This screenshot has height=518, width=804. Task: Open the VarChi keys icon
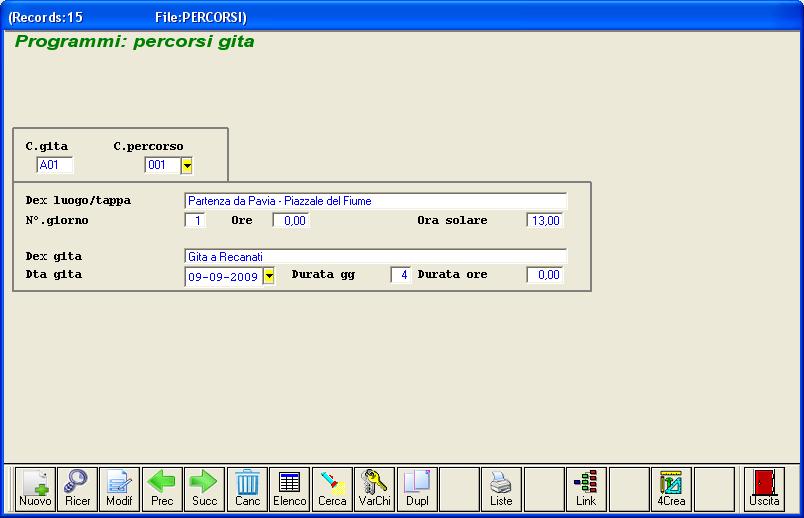coord(374,489)
